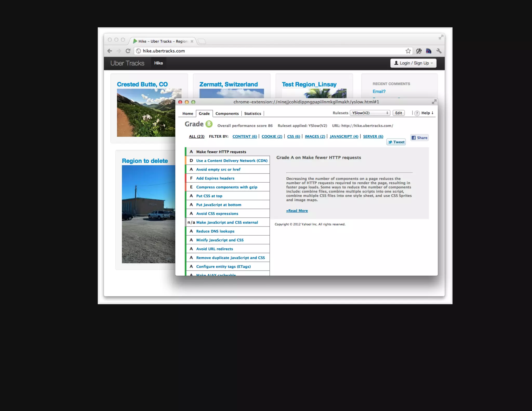Open the Statistics tab
This screenshot has height=411, width=532.
click(252, 114)
